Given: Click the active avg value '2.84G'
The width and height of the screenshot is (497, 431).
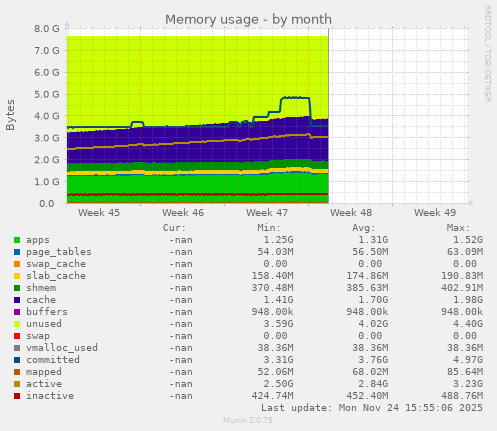Looking at the screenshot, I should (373, 384).
